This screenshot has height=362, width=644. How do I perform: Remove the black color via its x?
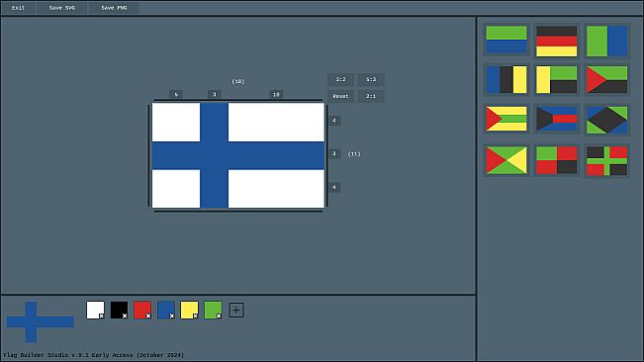[x=125, y=317]
